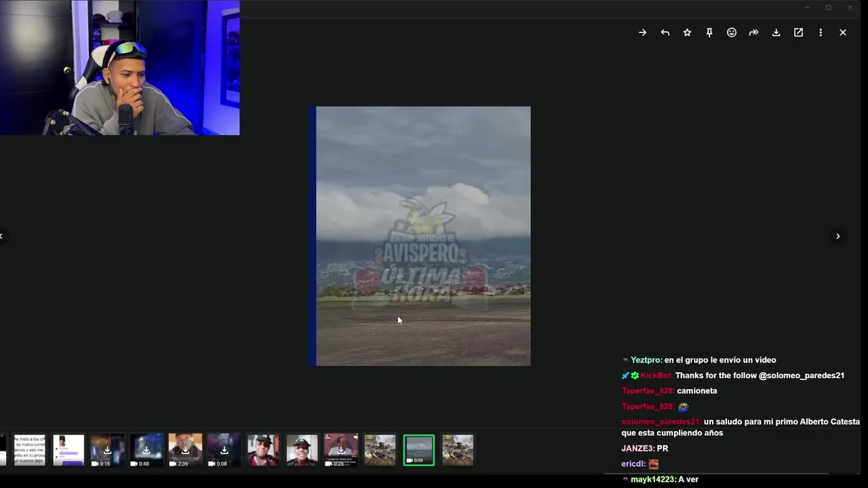
Task: Reply to this media using reply arrow
Action: click(x=665, y=33)
